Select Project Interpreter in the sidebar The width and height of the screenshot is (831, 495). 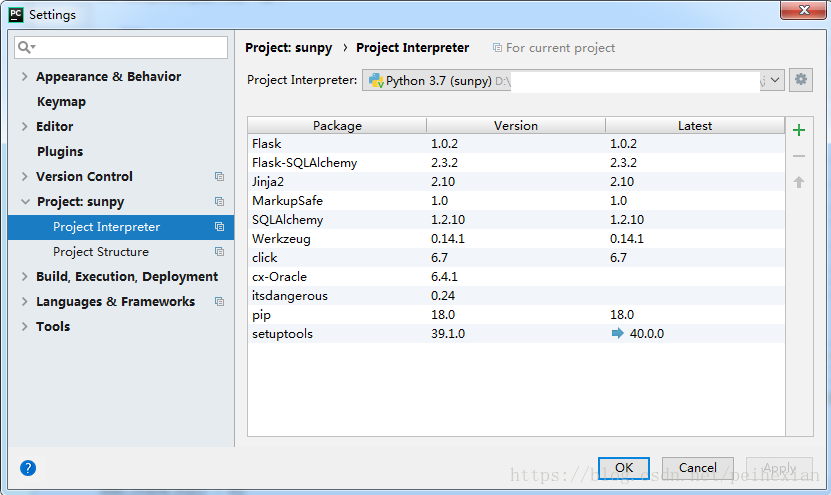click(x=121, y=227)
